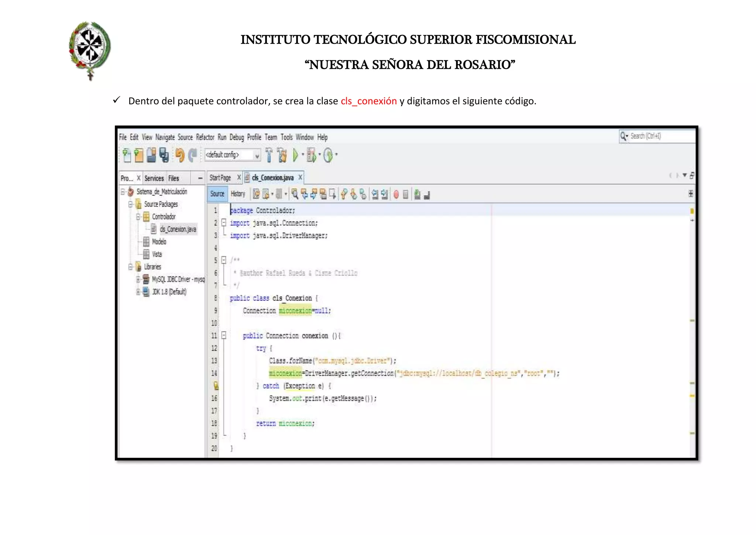Viewport: 756px width, 535px height.
Task: Click the orange Undo arrow icon
Action: click(180, 155)
